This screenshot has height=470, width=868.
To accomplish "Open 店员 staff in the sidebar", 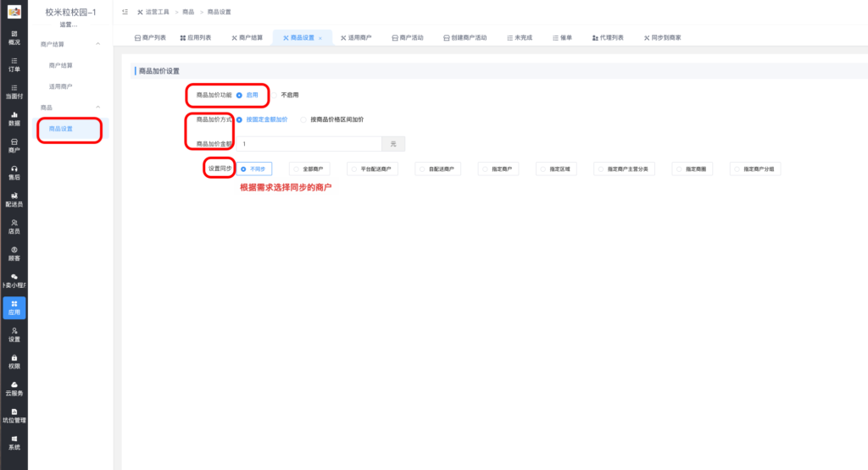I will pyautogui.click(x=14, y=227).
